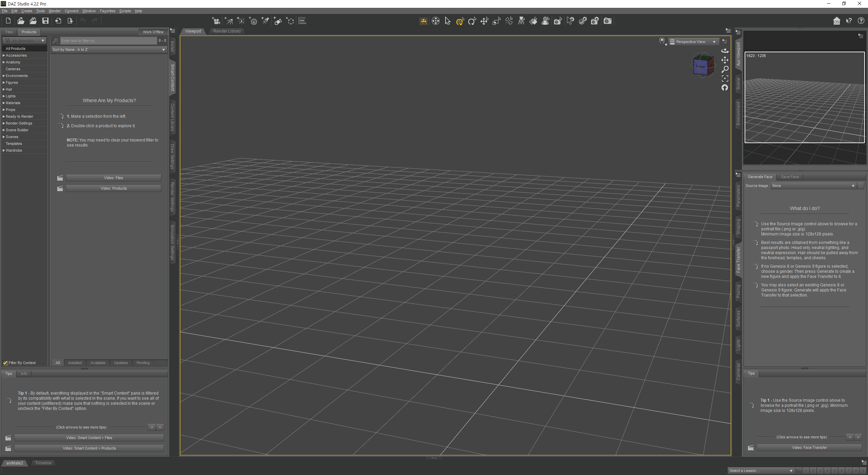Click the viewport orientation cube
868x475 pixels.
click(x=703, y=65)
